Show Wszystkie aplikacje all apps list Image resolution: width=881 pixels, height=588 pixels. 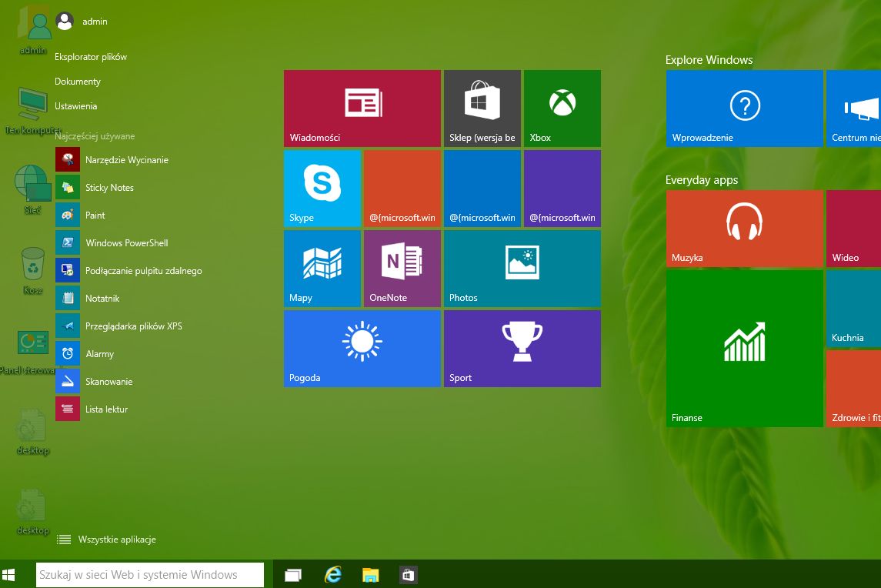(x=107, y=539)
